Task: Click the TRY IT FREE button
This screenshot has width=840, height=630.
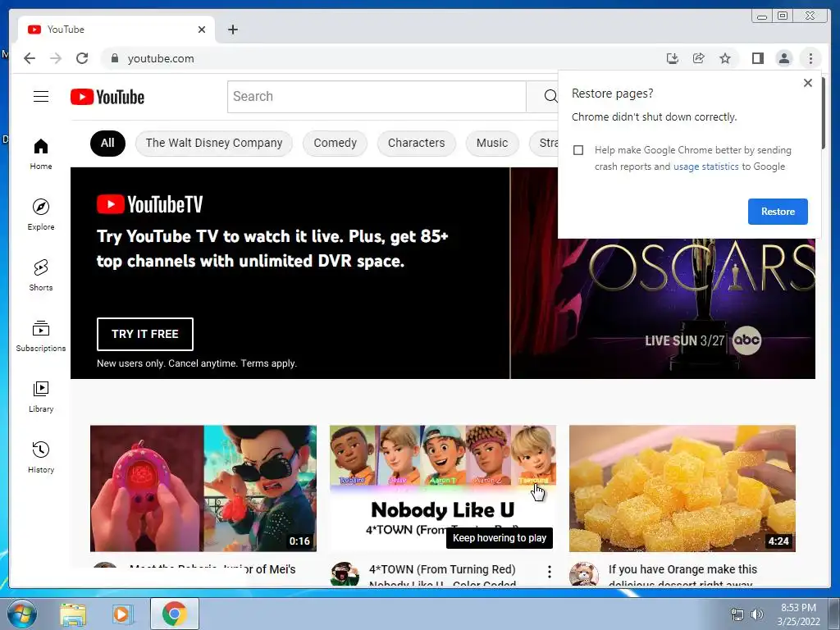Action: pos(145,335)
